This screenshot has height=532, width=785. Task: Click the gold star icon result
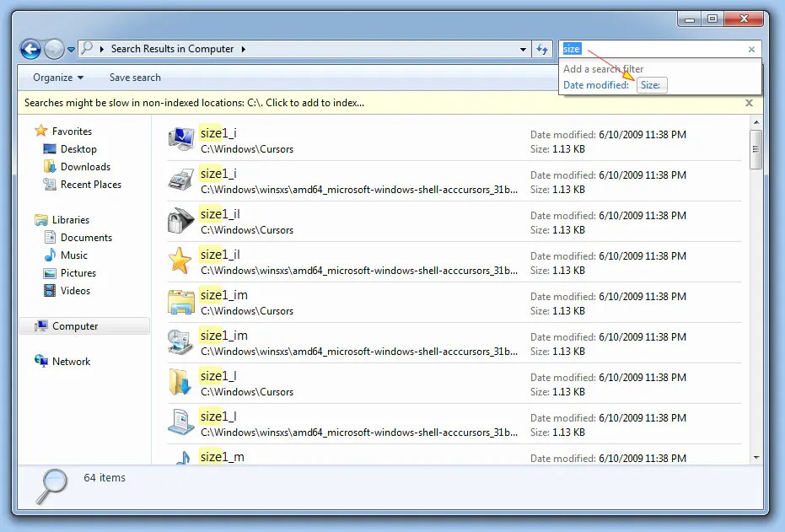pyautogui.click(x=180, y=261)
